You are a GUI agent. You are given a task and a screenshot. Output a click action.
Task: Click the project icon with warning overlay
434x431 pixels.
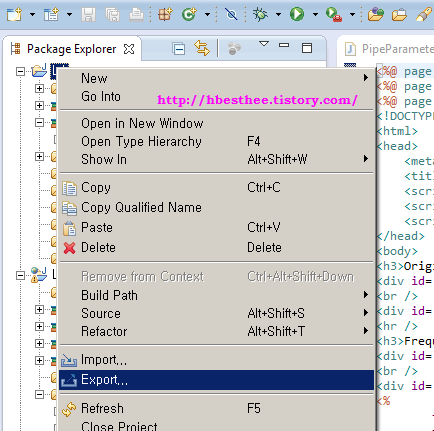click(x=39, y=275)
